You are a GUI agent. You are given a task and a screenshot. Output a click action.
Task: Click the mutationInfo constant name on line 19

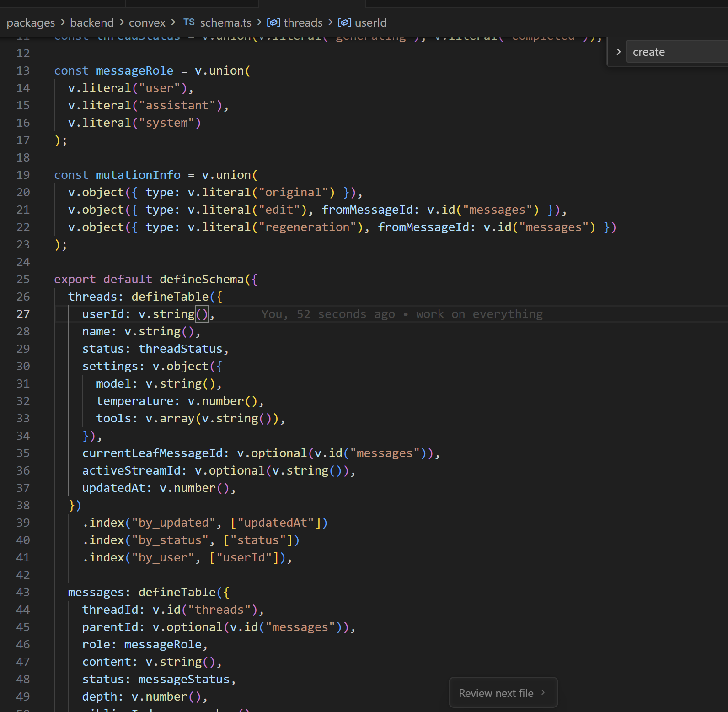[x=138, y=175]
